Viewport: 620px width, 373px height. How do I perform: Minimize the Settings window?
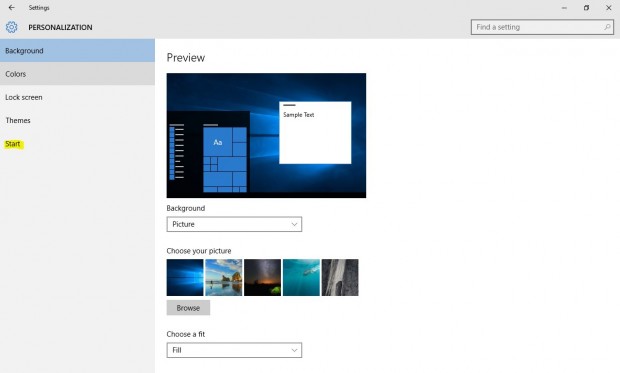564,8
